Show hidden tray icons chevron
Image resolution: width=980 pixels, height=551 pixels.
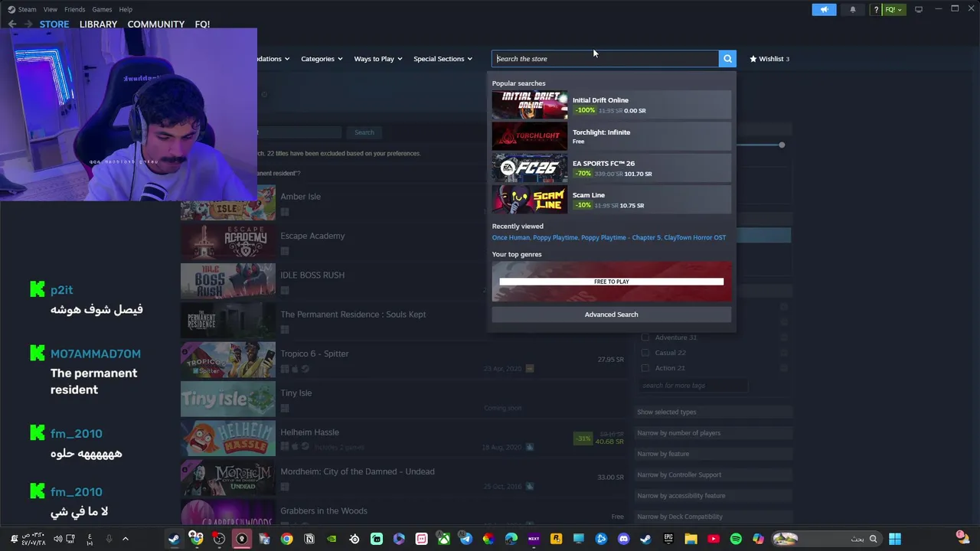(x=126, y=539)
